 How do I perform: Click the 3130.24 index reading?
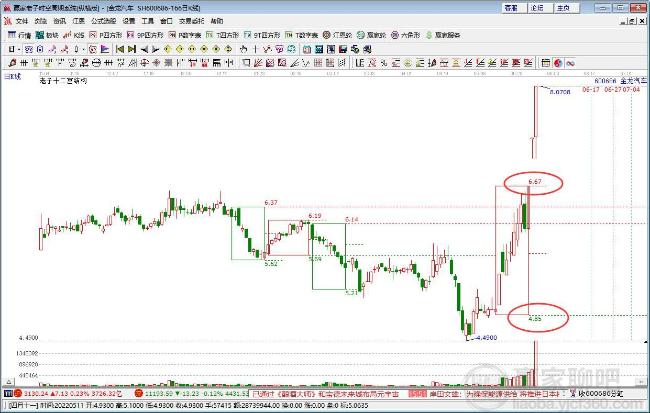tap(36, 394)
